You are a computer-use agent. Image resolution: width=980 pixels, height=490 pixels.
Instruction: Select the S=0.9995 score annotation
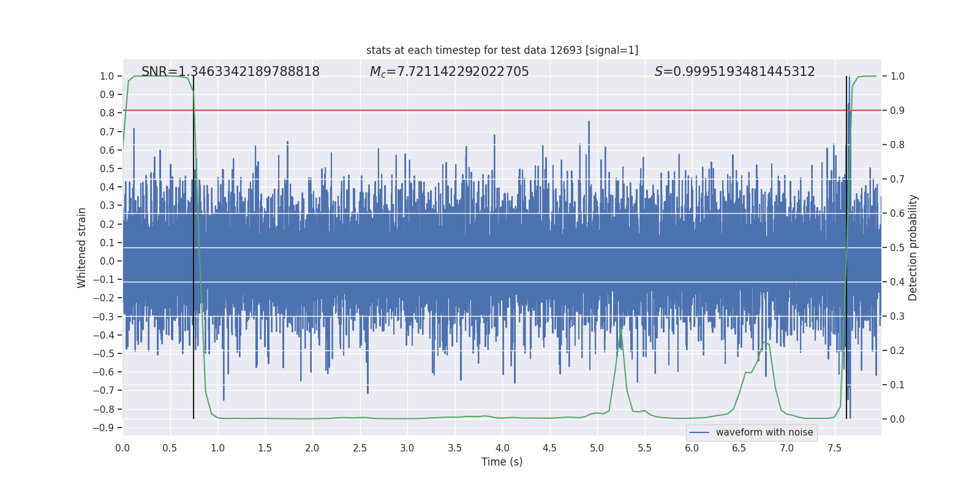click(734, 72)
